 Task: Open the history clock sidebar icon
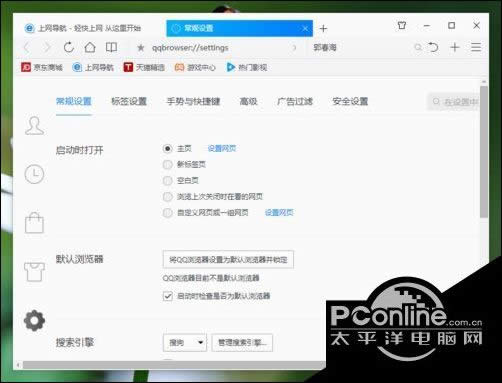coord(34,174)
